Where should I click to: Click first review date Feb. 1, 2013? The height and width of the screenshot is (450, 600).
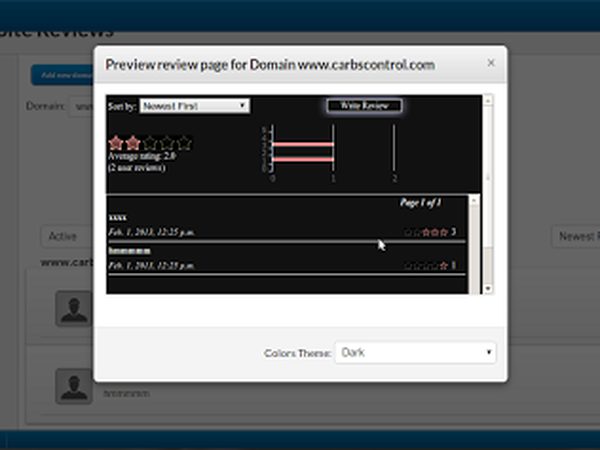click(152, 232)
